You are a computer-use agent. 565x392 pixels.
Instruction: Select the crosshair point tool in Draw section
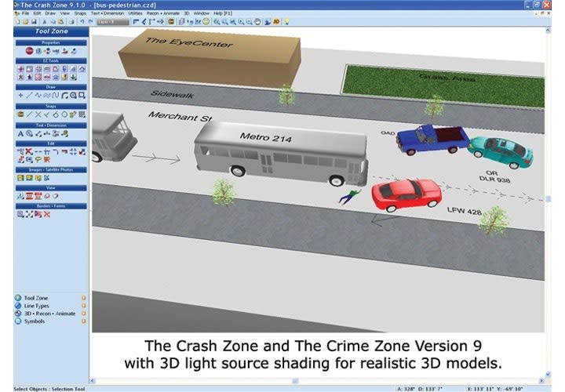pos(20,95)
